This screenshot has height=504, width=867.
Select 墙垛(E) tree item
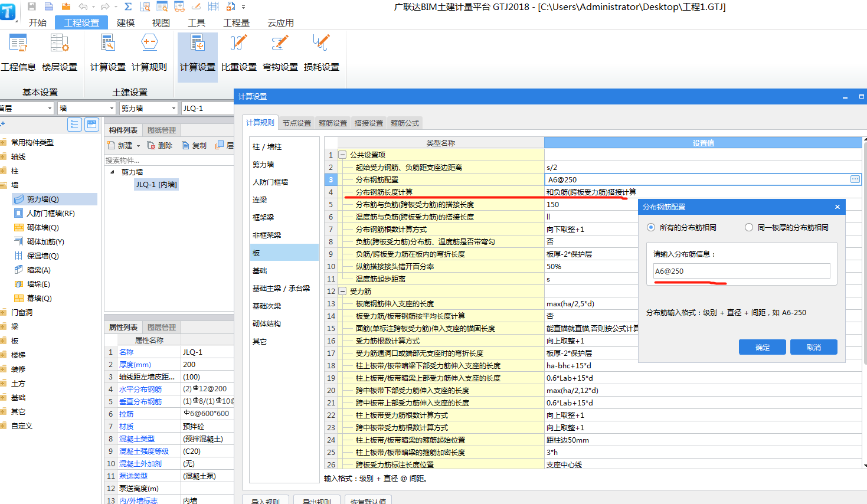(38, 284)
